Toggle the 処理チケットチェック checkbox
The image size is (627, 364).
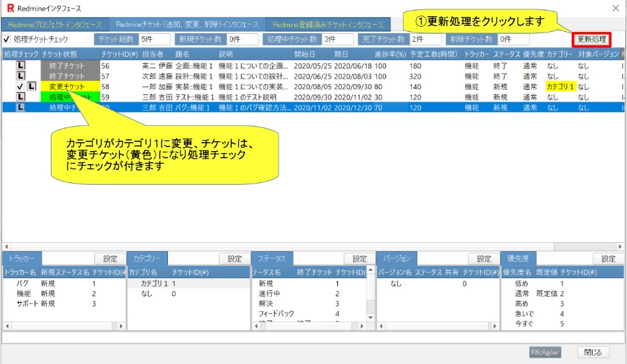(7, 39)
